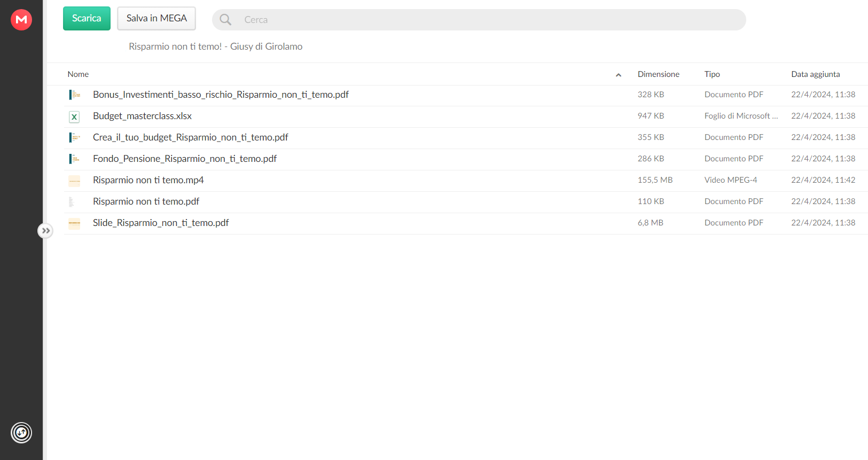Click the 22/4/2024, 11:42 date cell
This screenshot has height=460, width=868.
pyautogui.click(x=823, y=180)
